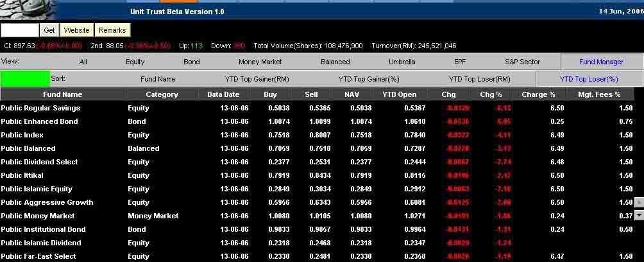Switch view to Equity funds

pos(135,62)
